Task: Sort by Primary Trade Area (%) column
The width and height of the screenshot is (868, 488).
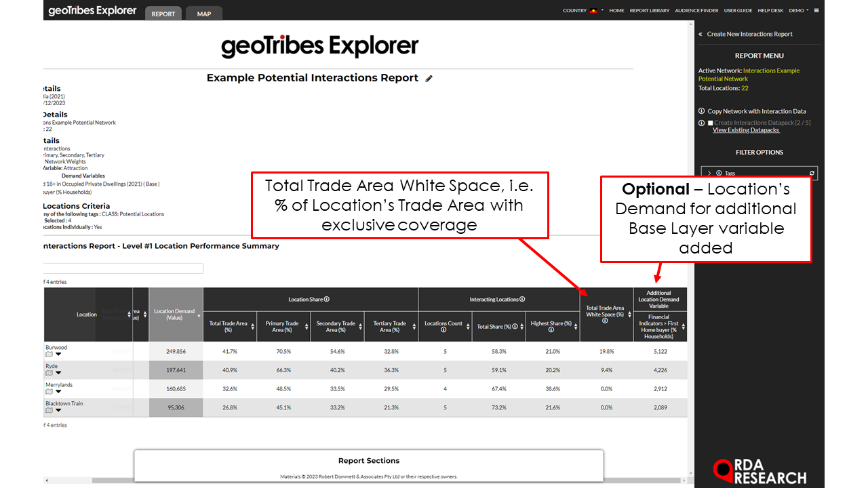Action: coord(307,327)
